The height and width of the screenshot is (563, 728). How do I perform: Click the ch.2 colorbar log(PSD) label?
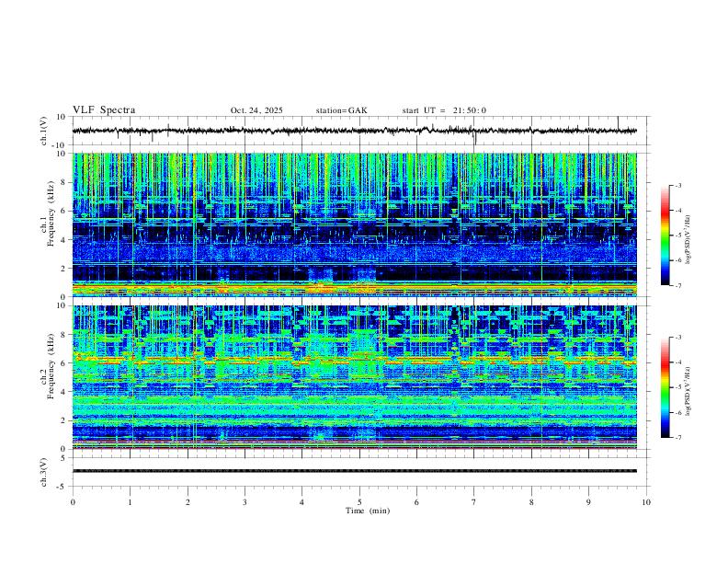688,391
